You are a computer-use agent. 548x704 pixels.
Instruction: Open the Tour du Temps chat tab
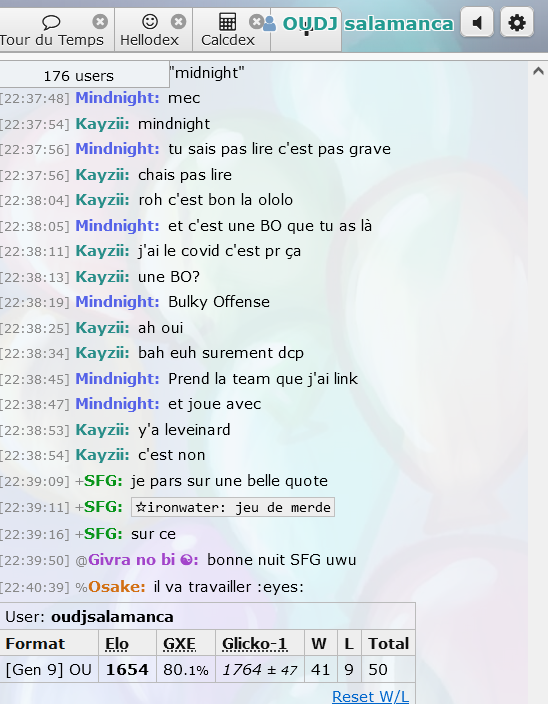click(52, 30)
